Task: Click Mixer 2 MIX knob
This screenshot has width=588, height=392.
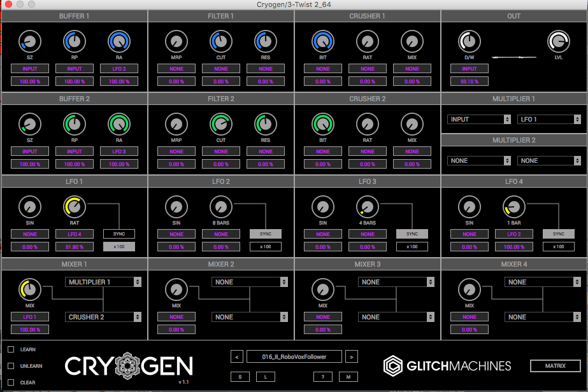Action: [176, 290]
